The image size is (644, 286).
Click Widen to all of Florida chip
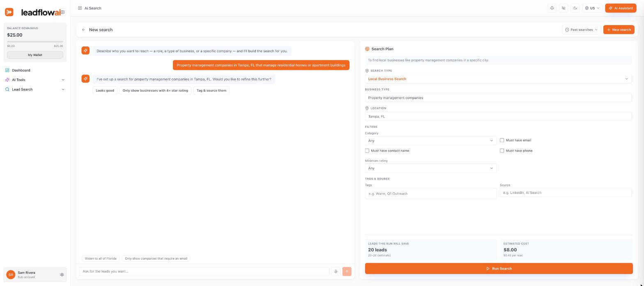(101, 258)
